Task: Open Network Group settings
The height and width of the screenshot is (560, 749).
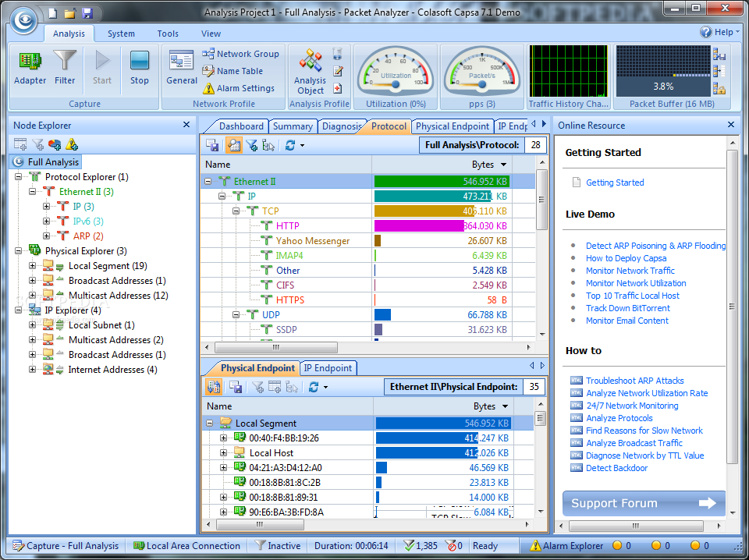Action: coord(240,54)
